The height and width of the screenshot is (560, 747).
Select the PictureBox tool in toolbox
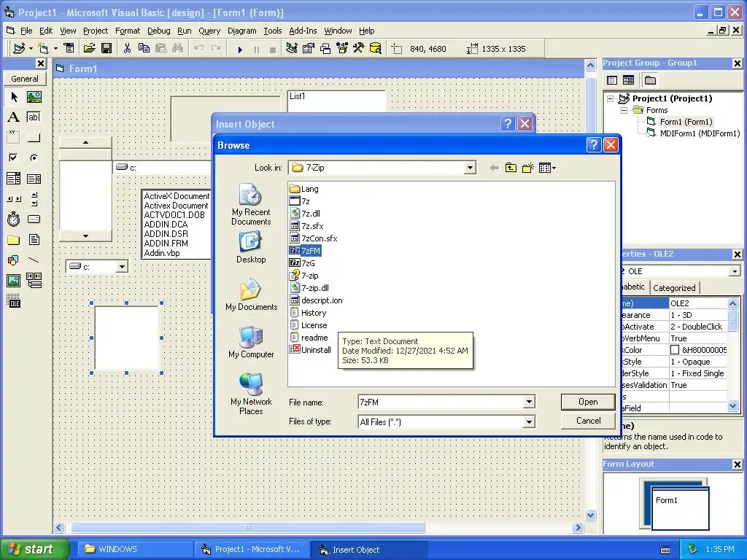(34, 97)
